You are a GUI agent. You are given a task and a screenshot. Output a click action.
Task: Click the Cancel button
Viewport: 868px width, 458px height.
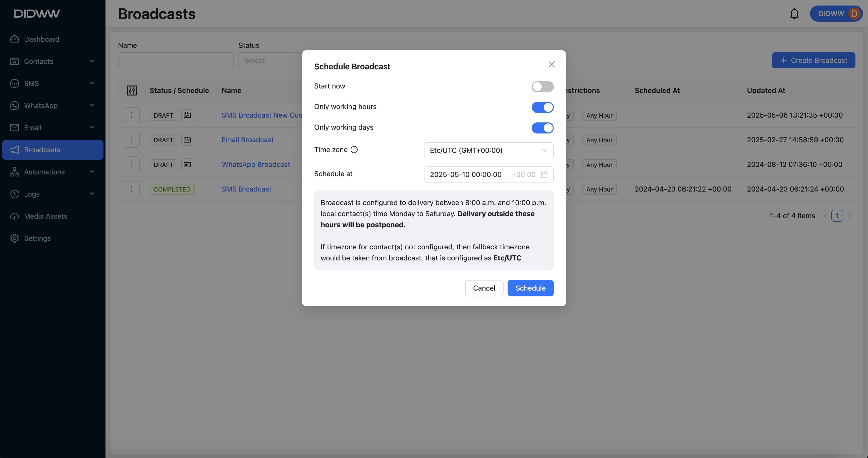(x=484, y=288)
